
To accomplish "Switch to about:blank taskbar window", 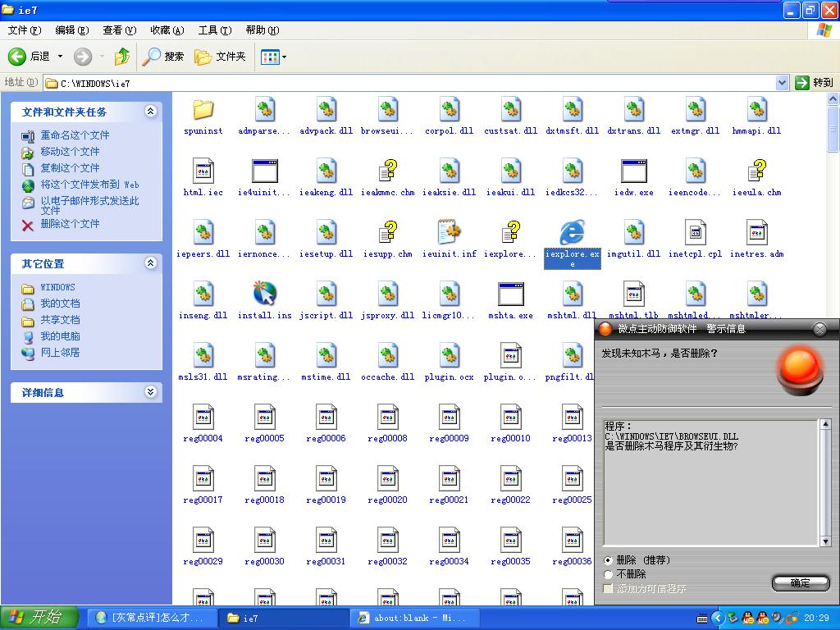I will 413,619.
